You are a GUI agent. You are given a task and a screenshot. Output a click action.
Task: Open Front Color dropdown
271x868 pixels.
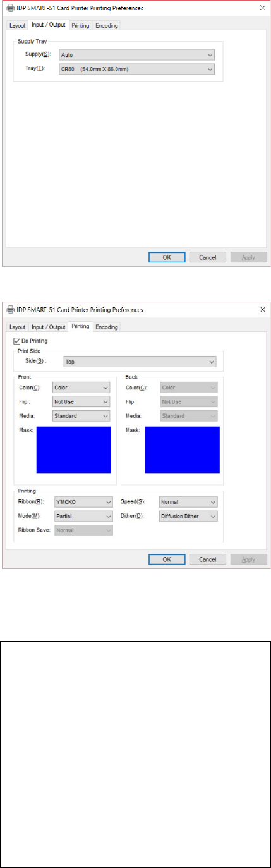[81, 388]
